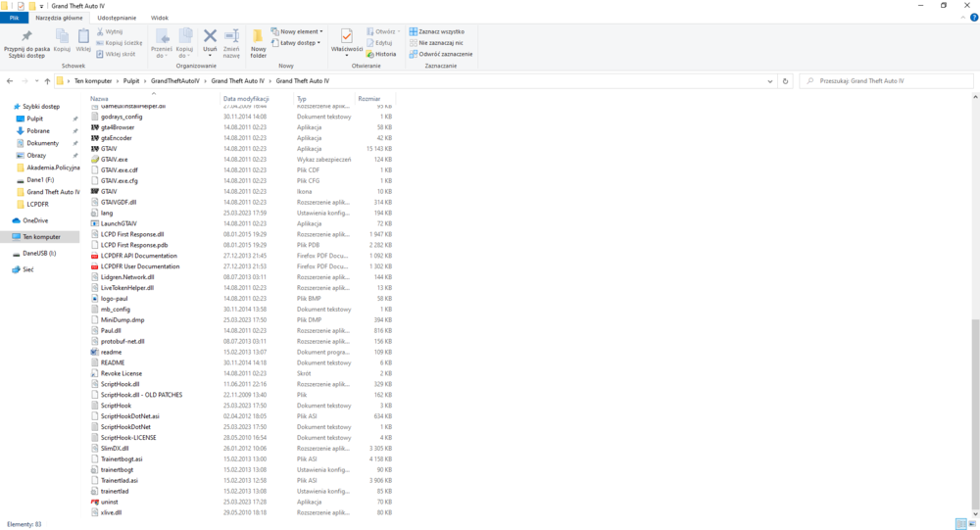Expand address bar history dropdown
980x530 pixels.
click(769, 80)
